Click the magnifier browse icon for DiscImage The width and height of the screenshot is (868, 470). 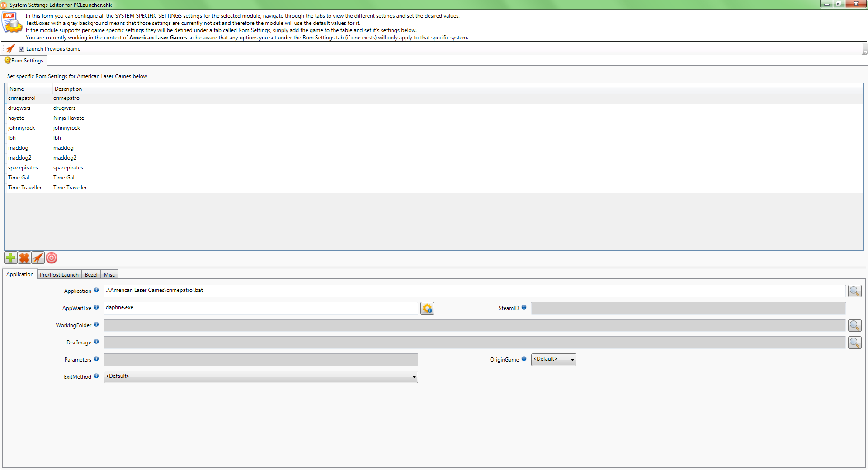pos(854,343)
